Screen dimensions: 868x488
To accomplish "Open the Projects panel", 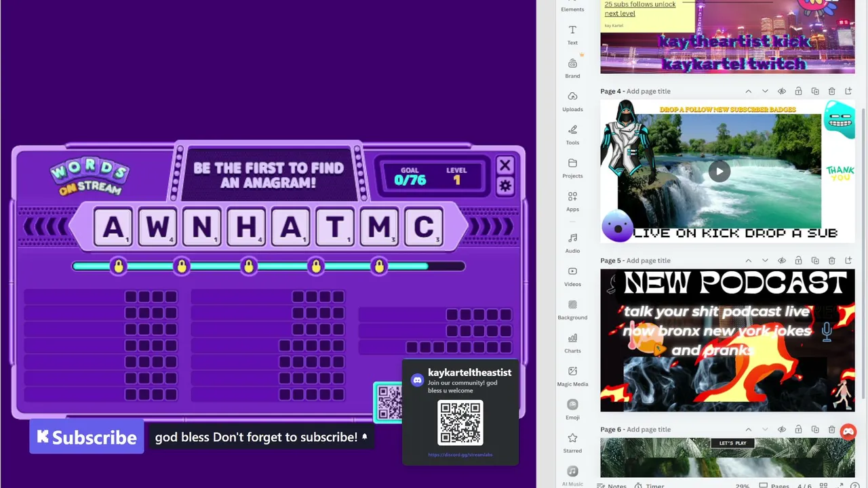I will coord(572,167).
